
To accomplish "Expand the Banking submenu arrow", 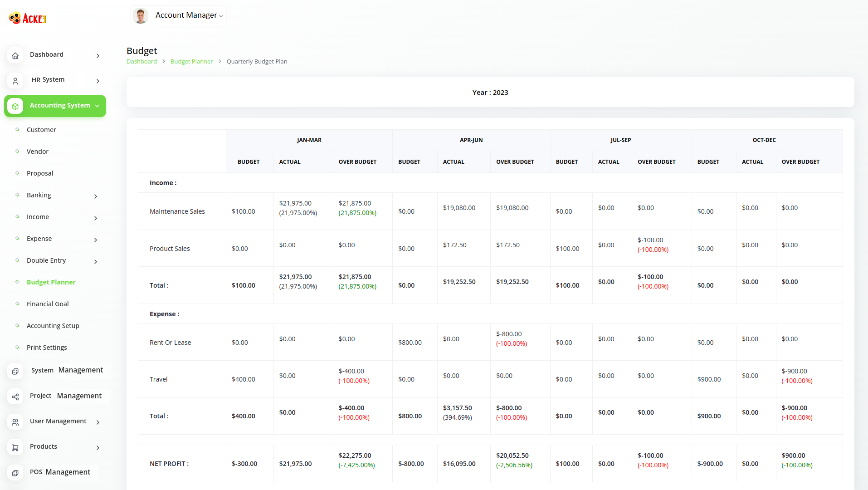I will 96,196.
